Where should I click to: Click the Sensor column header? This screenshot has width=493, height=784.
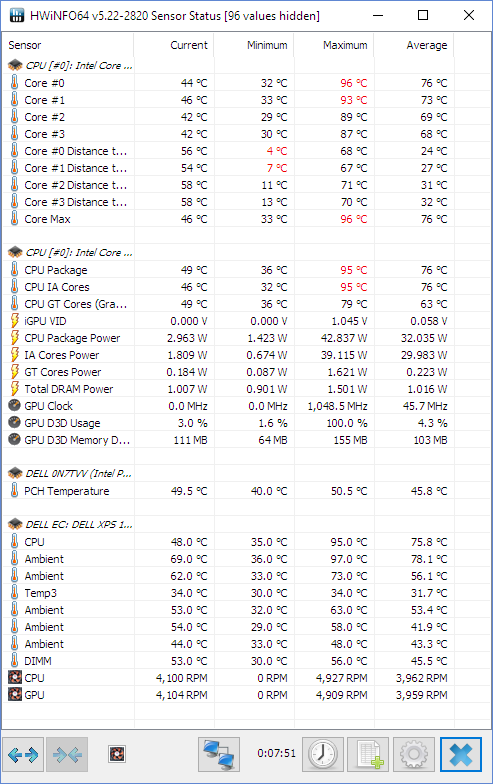(68, 45)
